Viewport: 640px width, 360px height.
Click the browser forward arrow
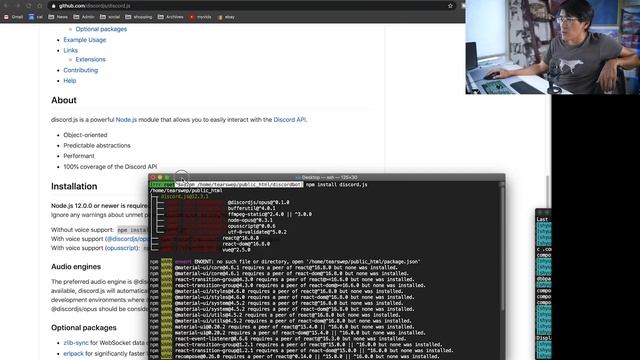pyautogui.click(x=18, y=6)
